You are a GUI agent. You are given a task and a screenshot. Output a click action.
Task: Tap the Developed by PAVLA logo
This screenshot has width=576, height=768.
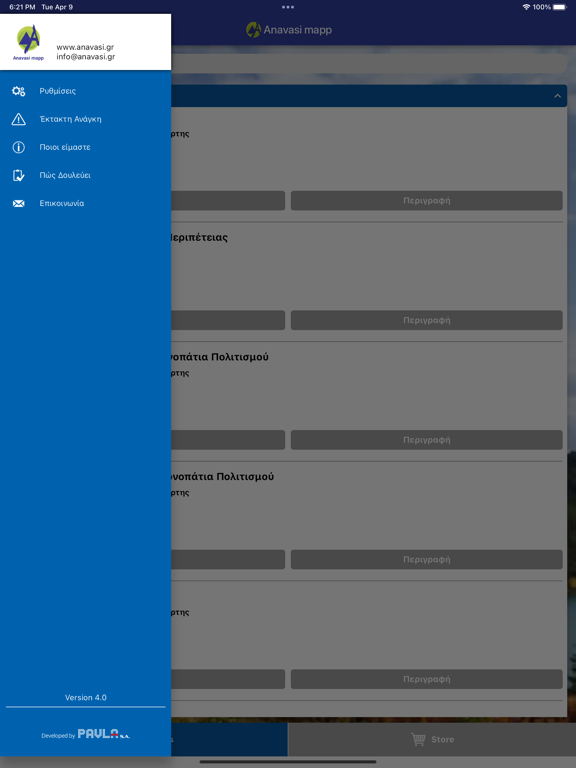86,734
